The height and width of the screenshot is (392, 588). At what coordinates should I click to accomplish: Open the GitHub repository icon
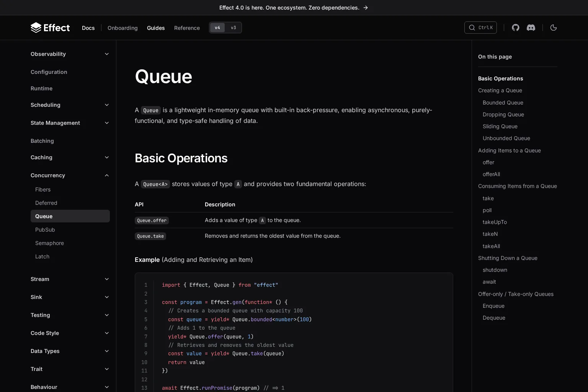pyautogui.click(x=516, y=28)
